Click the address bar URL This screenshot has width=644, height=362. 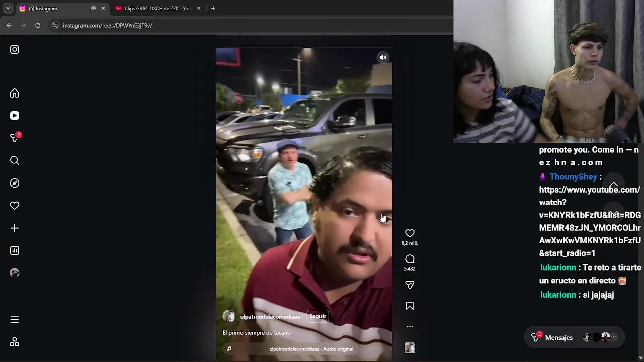[108, 25]
